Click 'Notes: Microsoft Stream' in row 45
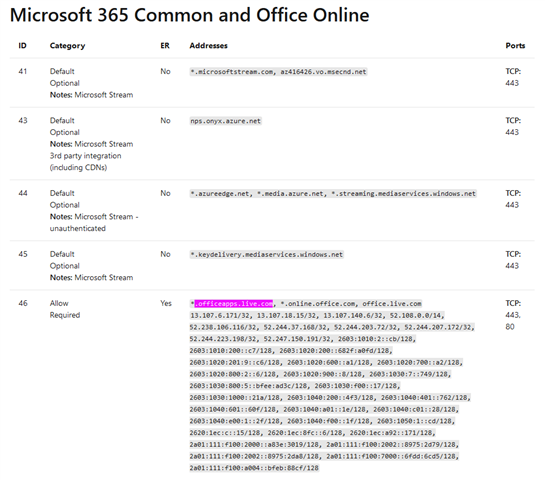Image resolution: width=545 pixels, height=480 pixels. pos(91,278)
